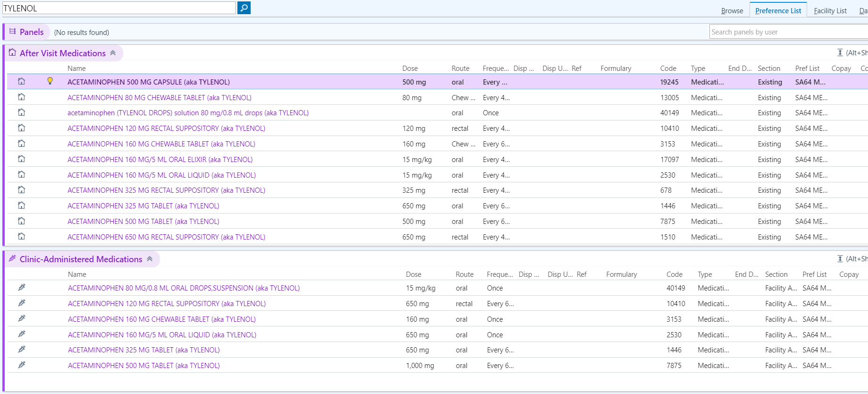Click the TYLENOL medication search field

(119, 8)
